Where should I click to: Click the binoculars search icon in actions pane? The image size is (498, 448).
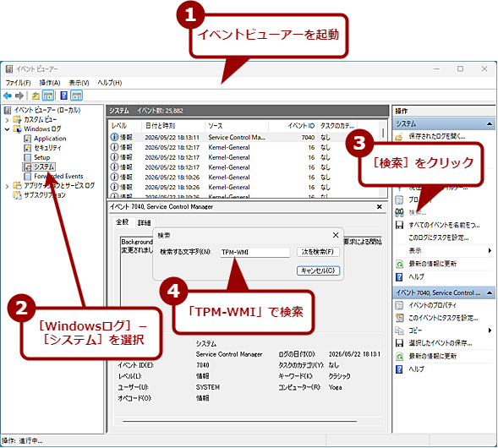coord(399,212)
